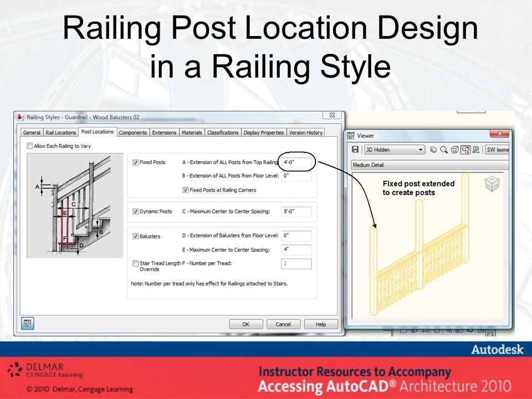The height and width of the screenshot is (399, 532).
Task: Click the ViewCube in the Viewer
Action: tap(492, 184)
